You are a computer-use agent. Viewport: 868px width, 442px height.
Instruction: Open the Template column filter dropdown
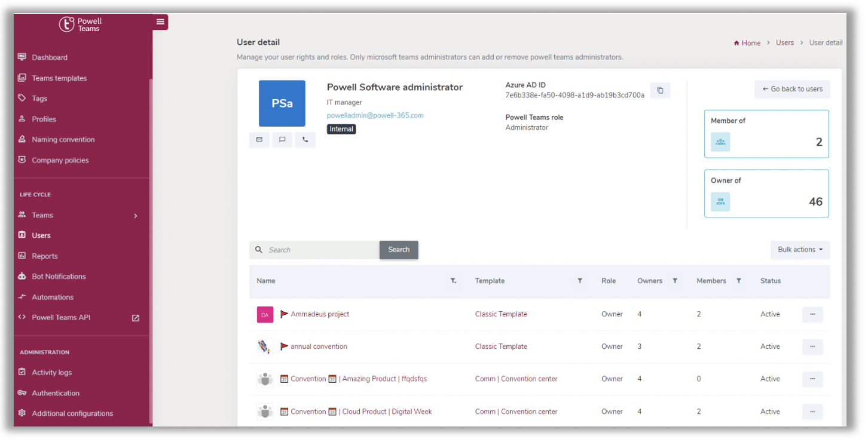(579, 280)
